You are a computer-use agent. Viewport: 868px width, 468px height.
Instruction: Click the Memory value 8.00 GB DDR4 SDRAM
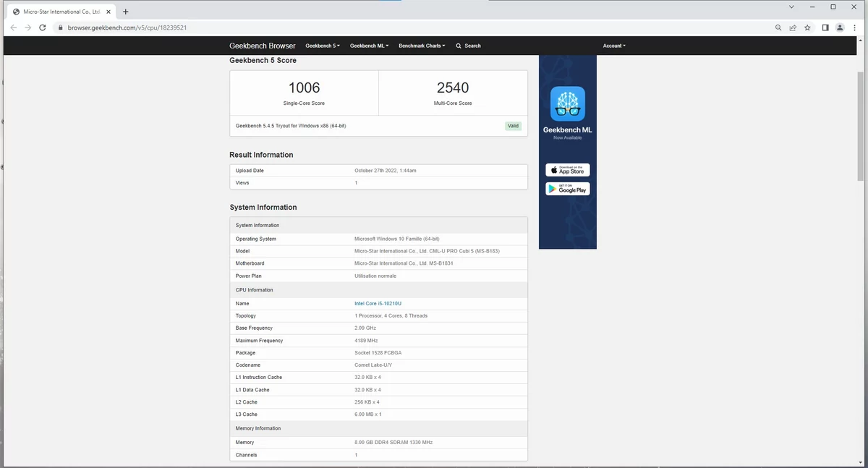point(393,442)
